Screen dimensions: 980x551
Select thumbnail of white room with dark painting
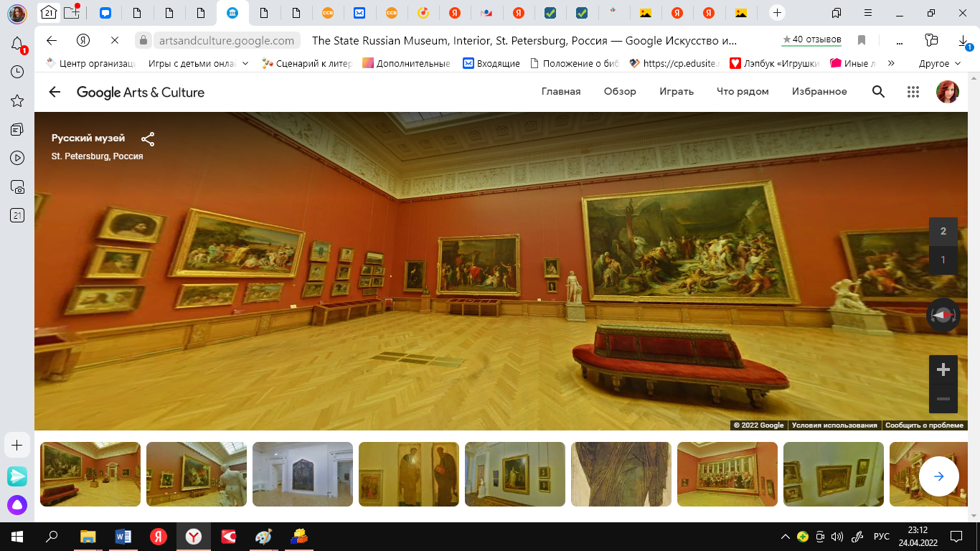pyautogui.click(x=303, y=474)
